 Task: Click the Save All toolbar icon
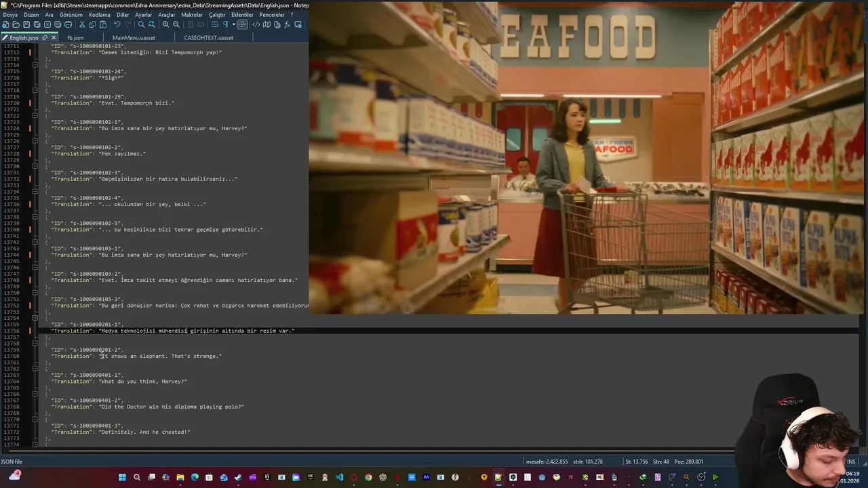tap(37, 24)
